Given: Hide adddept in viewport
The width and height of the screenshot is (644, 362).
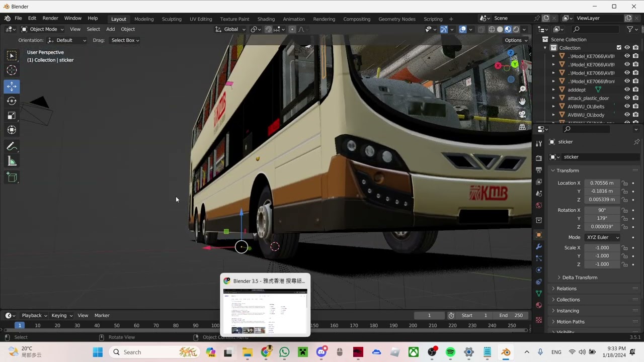Looking at the screenshot, I should coord(627,89).
